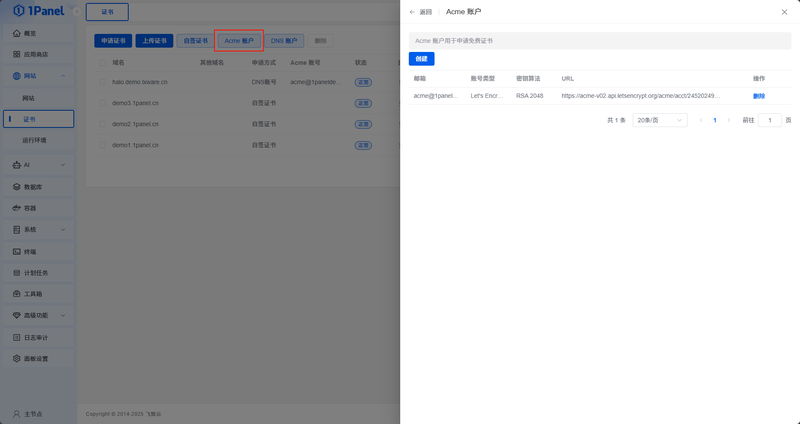Click the 容器 container icon
This screenshot has height=424, width=800.
[x=17, y=208]
